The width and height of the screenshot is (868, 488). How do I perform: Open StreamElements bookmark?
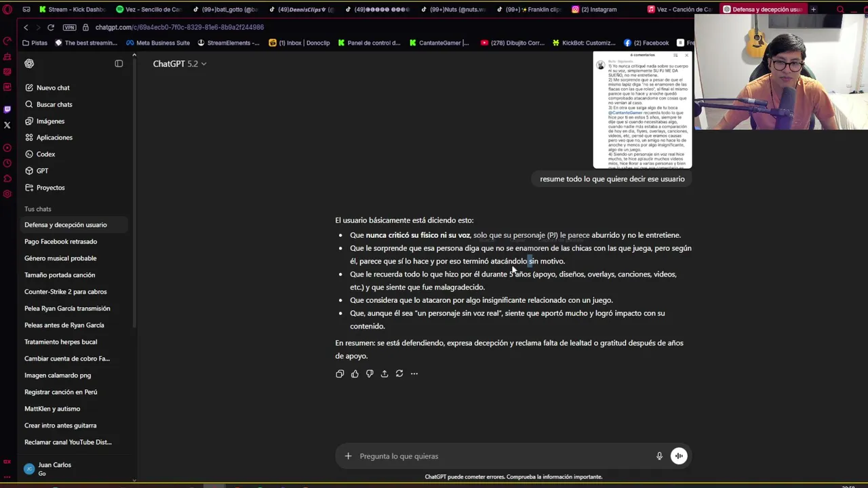[x=229, y=43]
